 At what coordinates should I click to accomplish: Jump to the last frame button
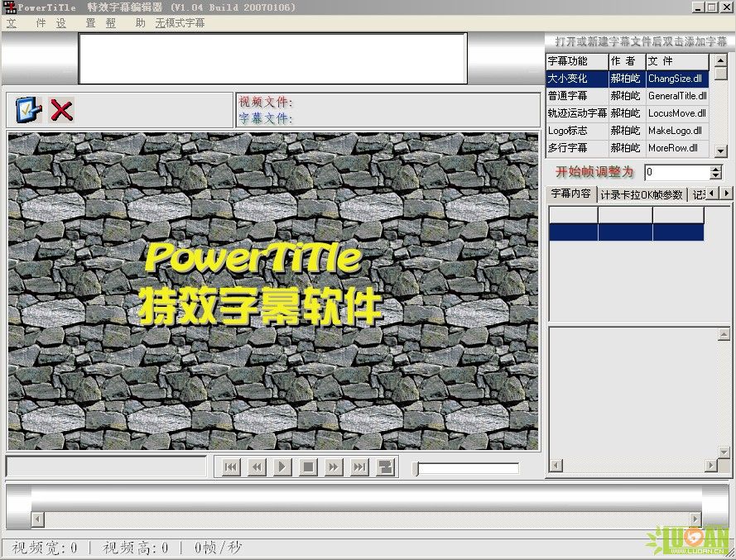(x=359, y=467)
